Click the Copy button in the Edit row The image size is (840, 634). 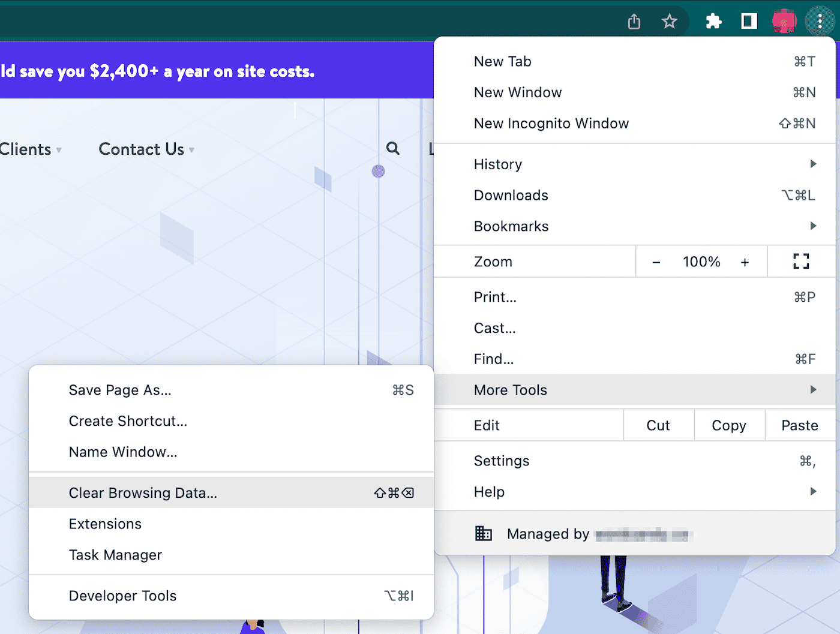pyautogui.click(x=729, y=425)
